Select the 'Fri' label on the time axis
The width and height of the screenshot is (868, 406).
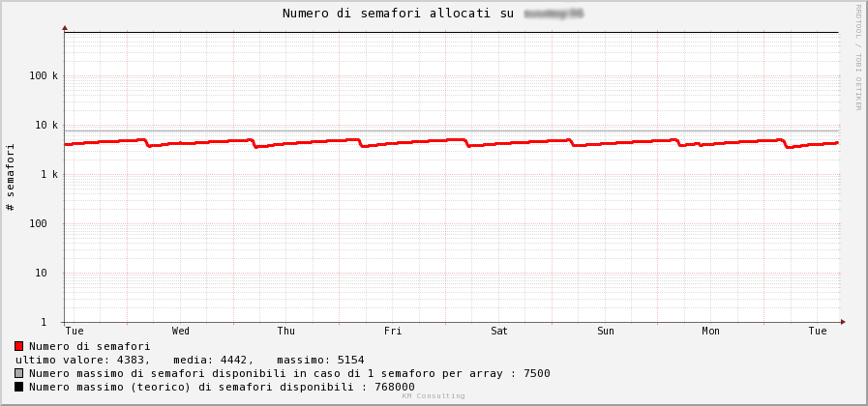(393, 332)
